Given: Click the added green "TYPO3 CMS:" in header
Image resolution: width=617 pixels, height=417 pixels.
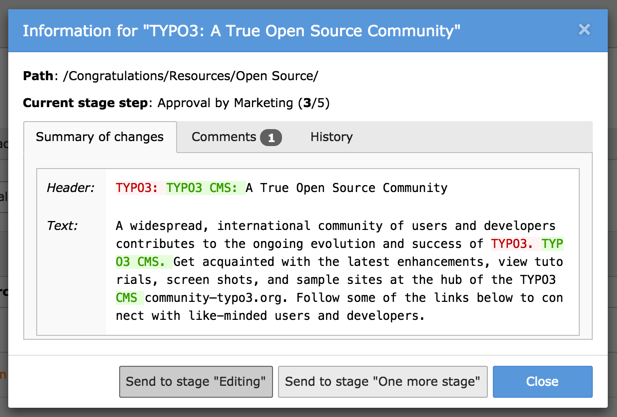Looking at the screenshot, I should [203, 187].
